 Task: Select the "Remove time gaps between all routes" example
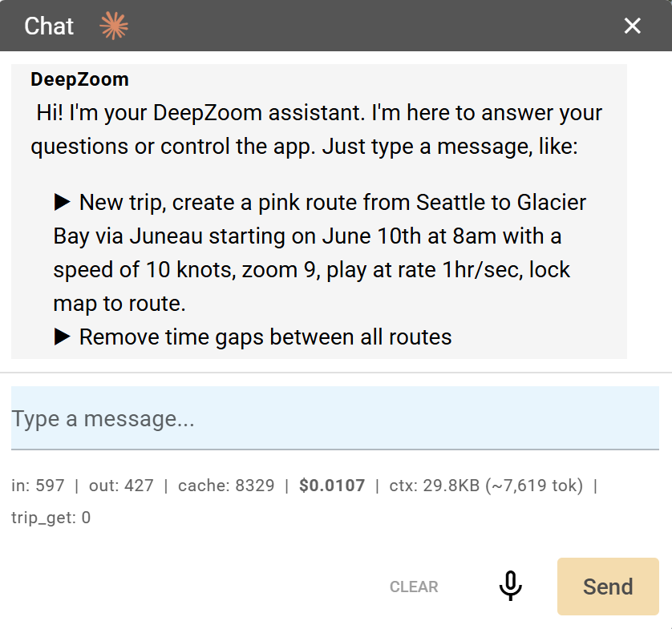265,337
